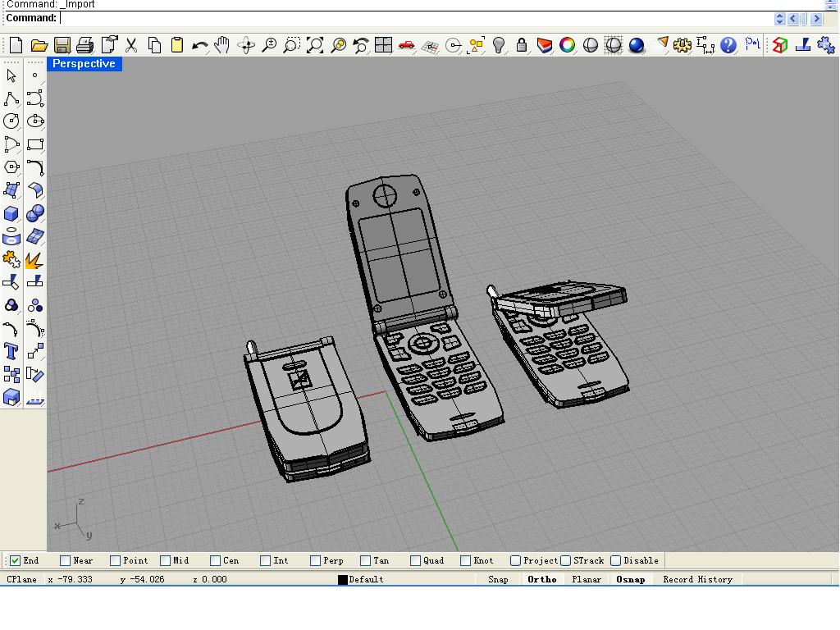Open the Help question mark icon
This screenshot has height=630, width=840.
[728, 46]
